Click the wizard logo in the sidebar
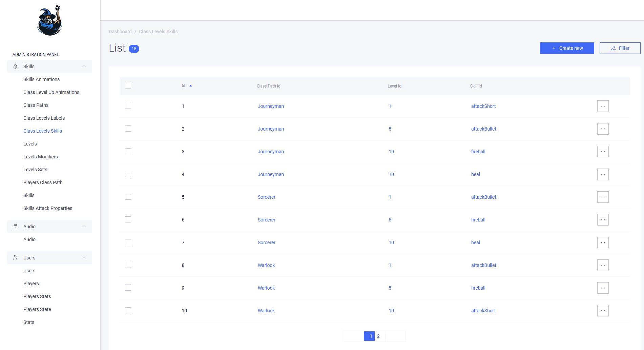 click(x=50, y=21)
